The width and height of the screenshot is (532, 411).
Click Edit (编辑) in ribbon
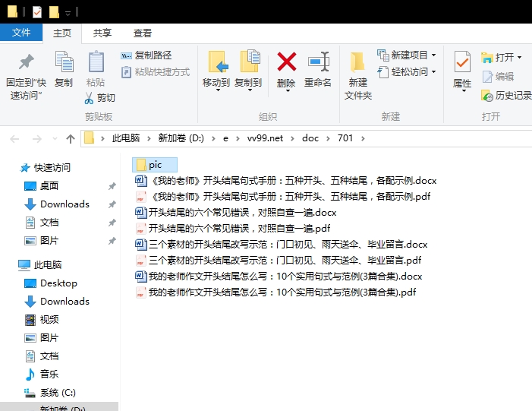tap(498, 77)
